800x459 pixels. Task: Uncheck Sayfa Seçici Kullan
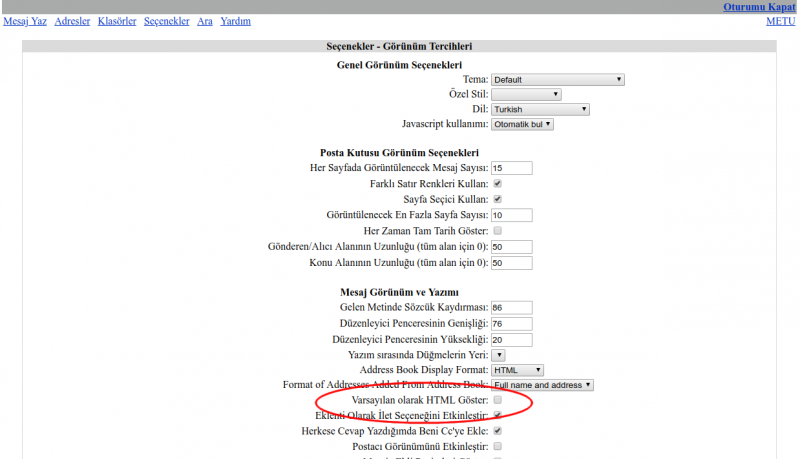click(497, 199)
